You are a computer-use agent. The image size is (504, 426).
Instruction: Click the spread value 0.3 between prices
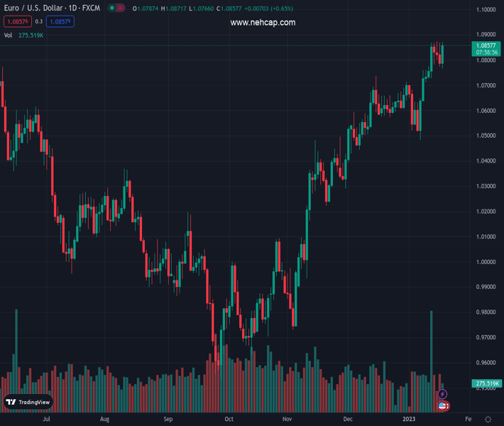(39, 22)
